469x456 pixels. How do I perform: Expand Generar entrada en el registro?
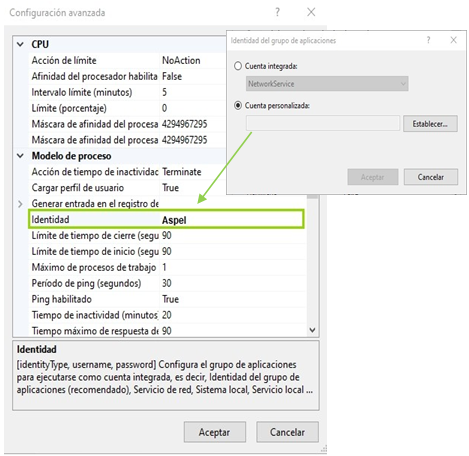click(x=20, y=204)
